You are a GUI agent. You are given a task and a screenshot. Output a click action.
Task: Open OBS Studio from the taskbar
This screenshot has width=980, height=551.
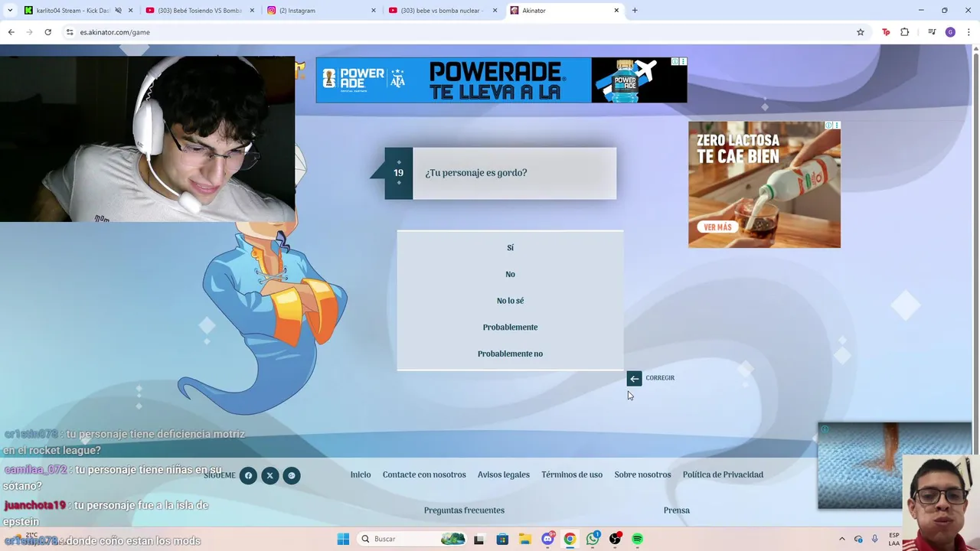pos(615,539)
